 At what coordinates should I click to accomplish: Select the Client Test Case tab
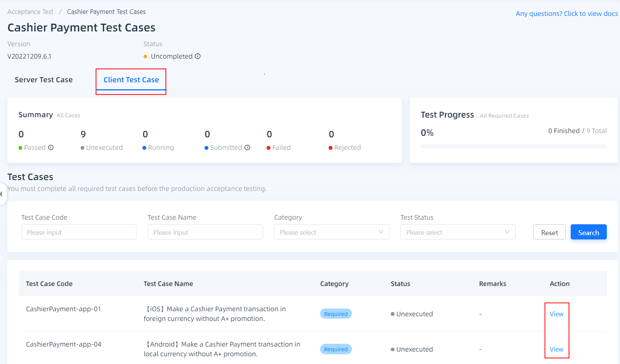[131, 80]
